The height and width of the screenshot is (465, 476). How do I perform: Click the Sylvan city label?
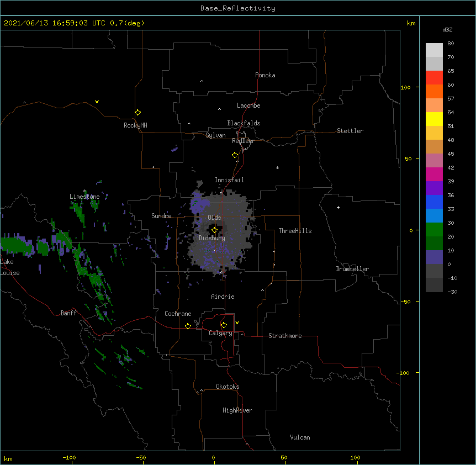(x=215, y=135)
